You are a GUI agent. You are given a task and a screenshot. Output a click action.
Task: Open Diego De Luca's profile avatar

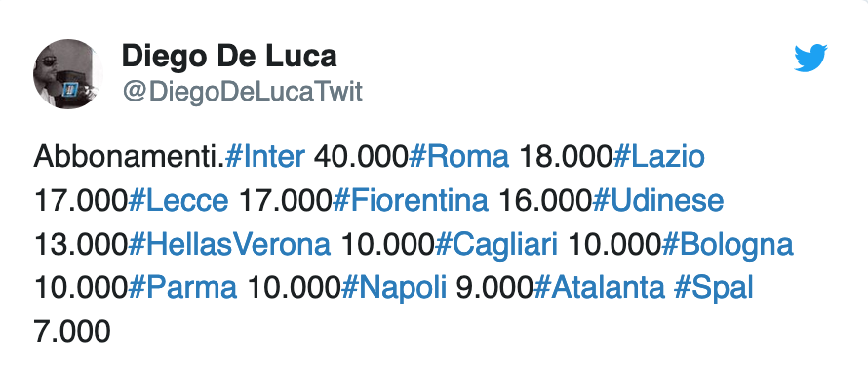(x=68, y=74)
